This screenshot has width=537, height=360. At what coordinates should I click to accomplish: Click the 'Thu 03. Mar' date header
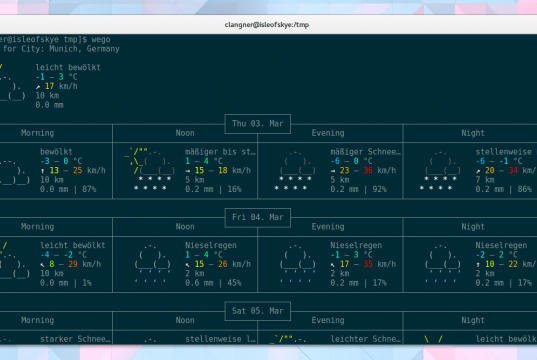tap(258, 124)
